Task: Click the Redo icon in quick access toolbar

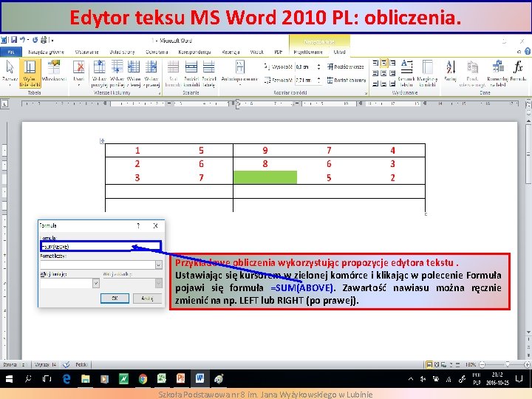Action: coord(35,40)
